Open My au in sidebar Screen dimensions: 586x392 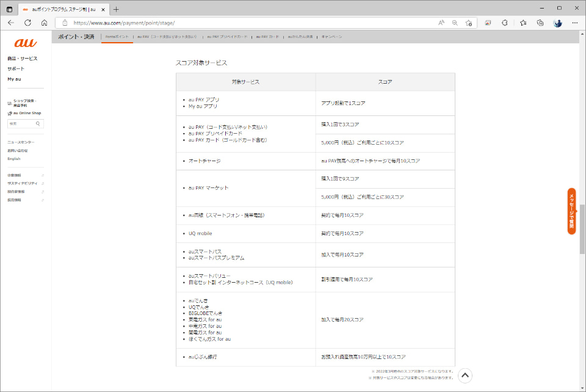click(x=14, y=79)
